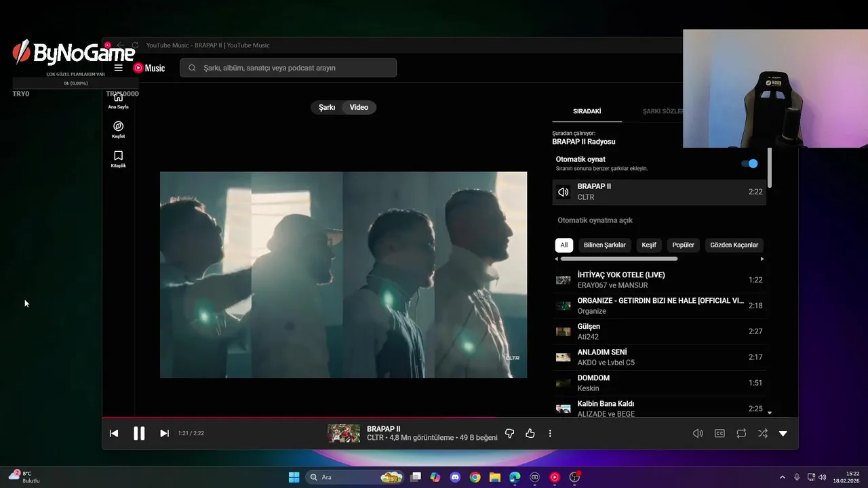Pause the current song
Image resolution: width=868 pixels, height=488 pixels.
point(139,433)
